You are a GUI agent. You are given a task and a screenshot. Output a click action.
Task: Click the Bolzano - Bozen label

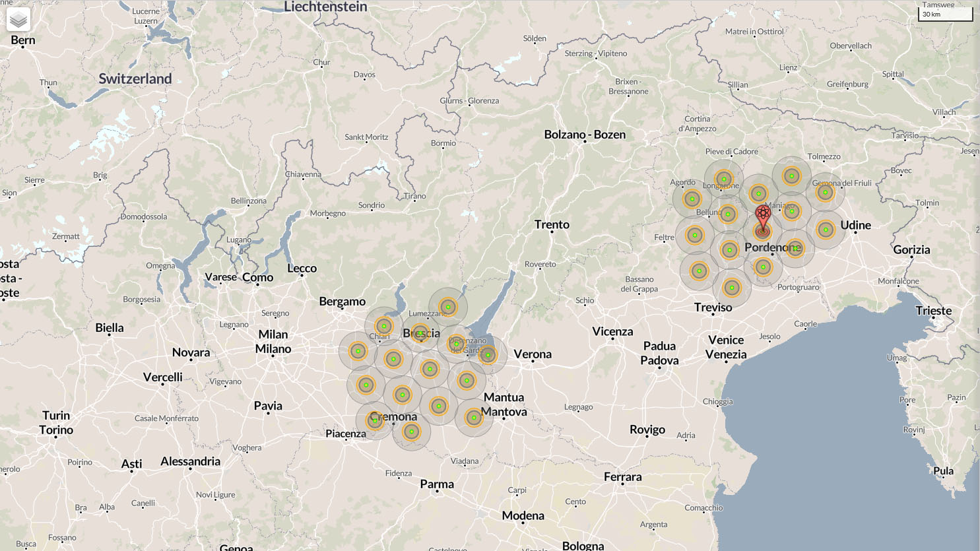585,135
